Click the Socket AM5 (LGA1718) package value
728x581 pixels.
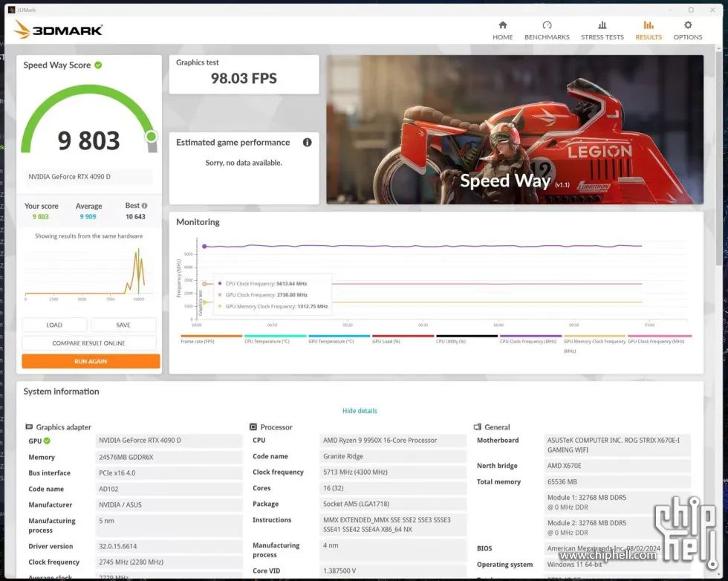393,504
